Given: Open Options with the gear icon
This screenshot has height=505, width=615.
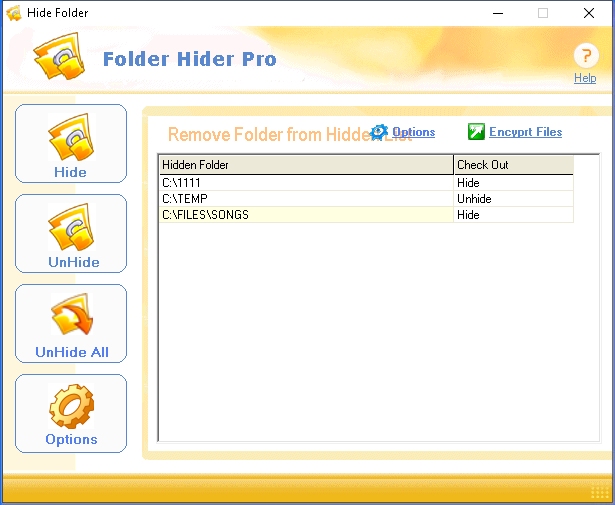Looking at the screenshot, I should pyautogui.click(x=71, y=406).
